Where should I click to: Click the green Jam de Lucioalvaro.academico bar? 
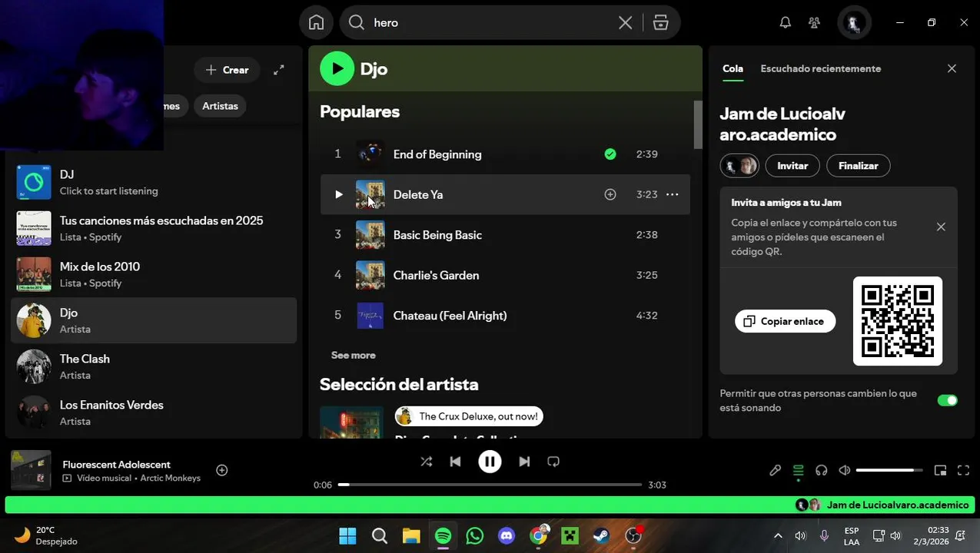coord(490,505)
